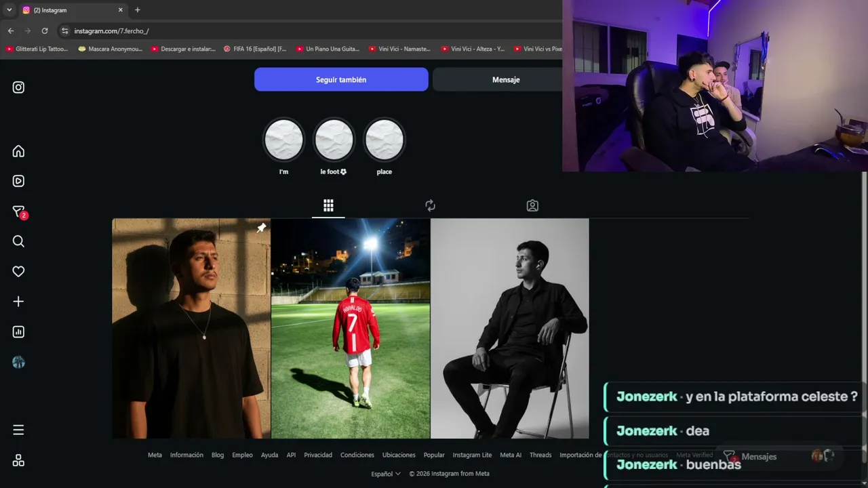Open the Vini Vici - Alteza bookmark
Screen dimensions: 868x488
pos(473,49)
